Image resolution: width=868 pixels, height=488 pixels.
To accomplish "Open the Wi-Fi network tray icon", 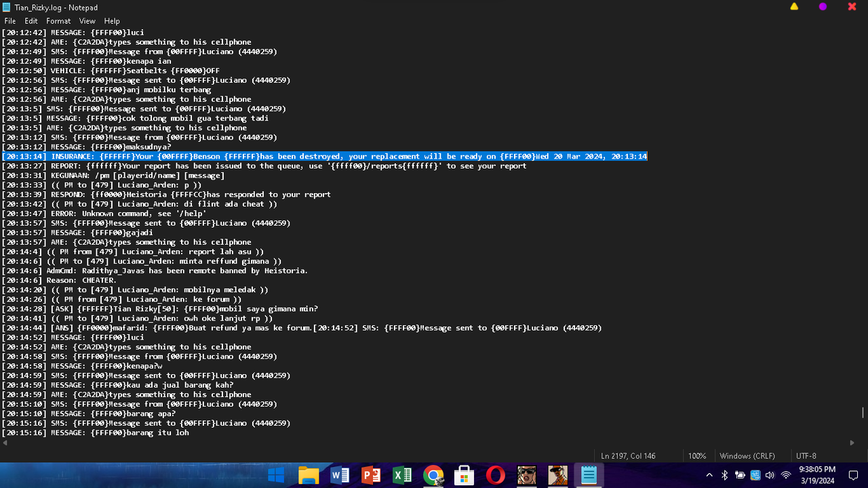I will tap(787, 475).
